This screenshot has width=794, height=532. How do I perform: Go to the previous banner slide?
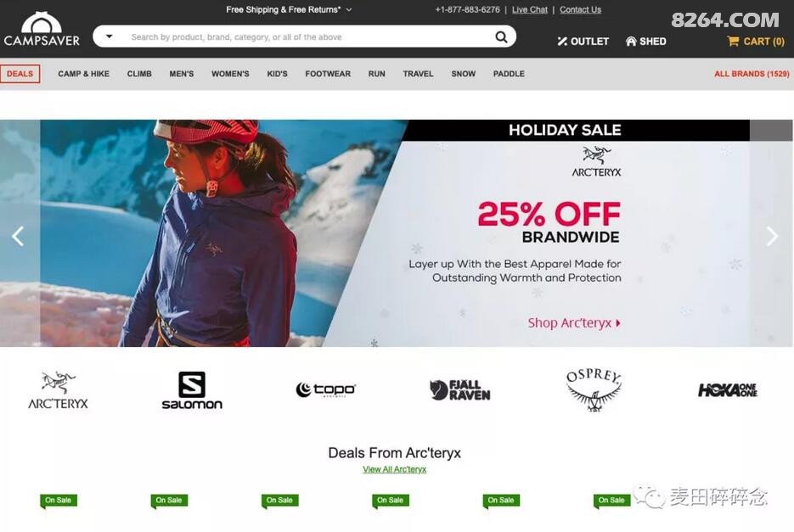tap(18, 236)
